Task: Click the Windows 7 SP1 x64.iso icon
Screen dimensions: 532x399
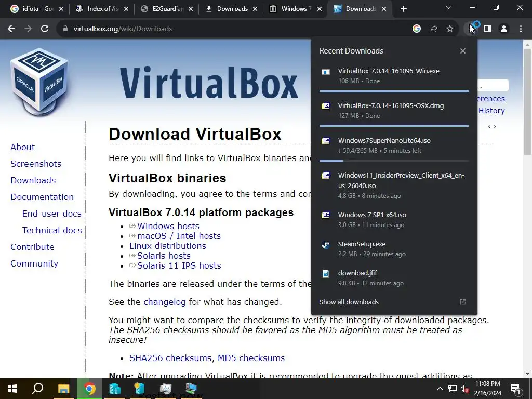Action: tap(326, 215)
